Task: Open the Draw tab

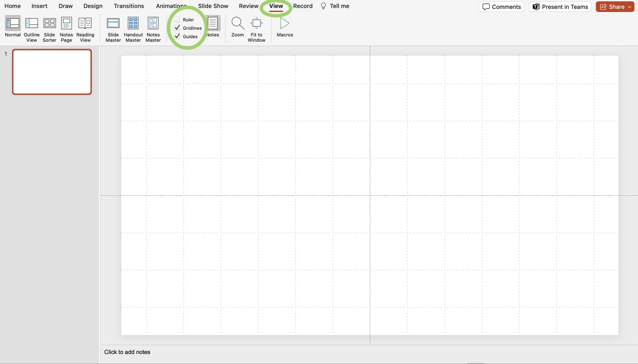Action: click(65, 6)
